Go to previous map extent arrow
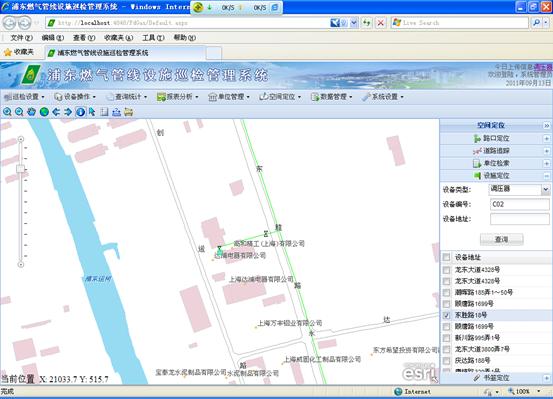This screenshot has width=553, height=399. click(56, 112)
